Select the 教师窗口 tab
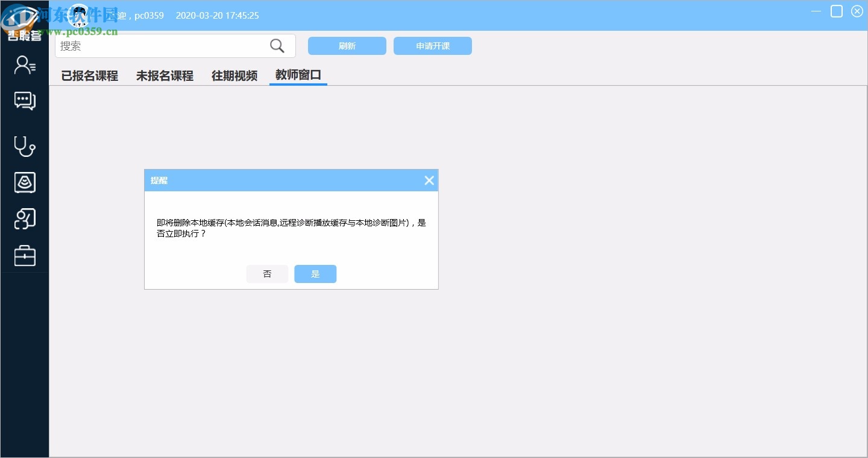Viewport: 868px width, 458px height. (298, 75)
